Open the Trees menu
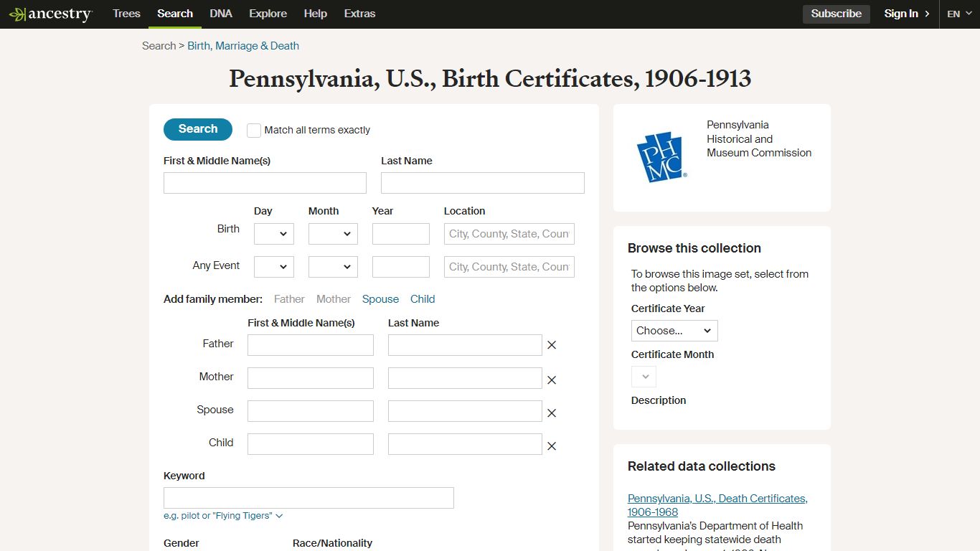This screenshot has width=980, height=551. pos(126,14)
